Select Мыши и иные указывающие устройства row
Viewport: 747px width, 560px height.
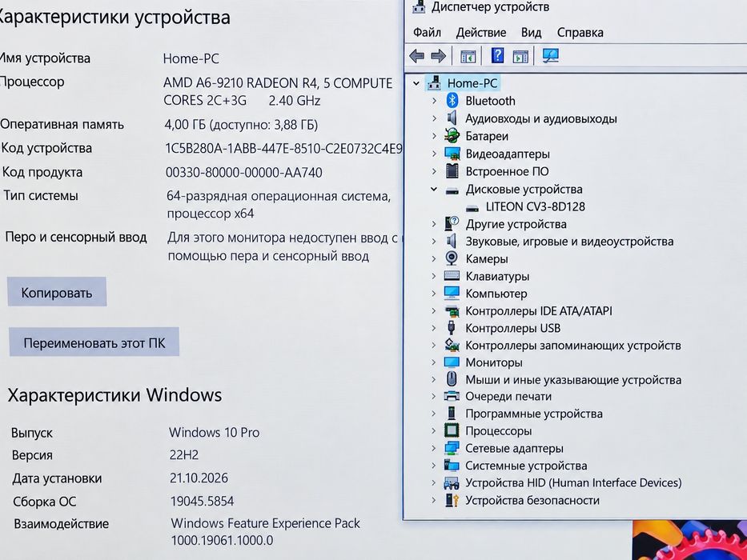(573, 379)
